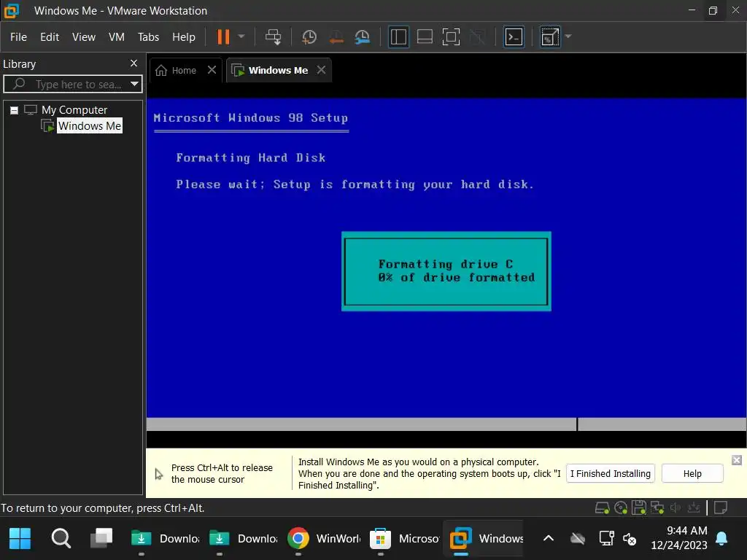Image resolution: width=747 pixels, height=560 pixels.
Task: Open the Chrome WinWorld taskbar item
Action: pos(325,539)
